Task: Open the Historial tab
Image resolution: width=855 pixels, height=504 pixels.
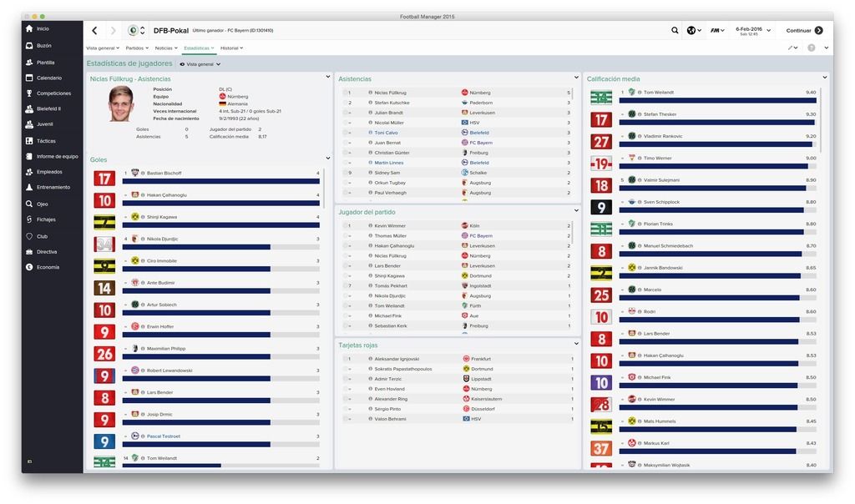Action: point(232,48)
